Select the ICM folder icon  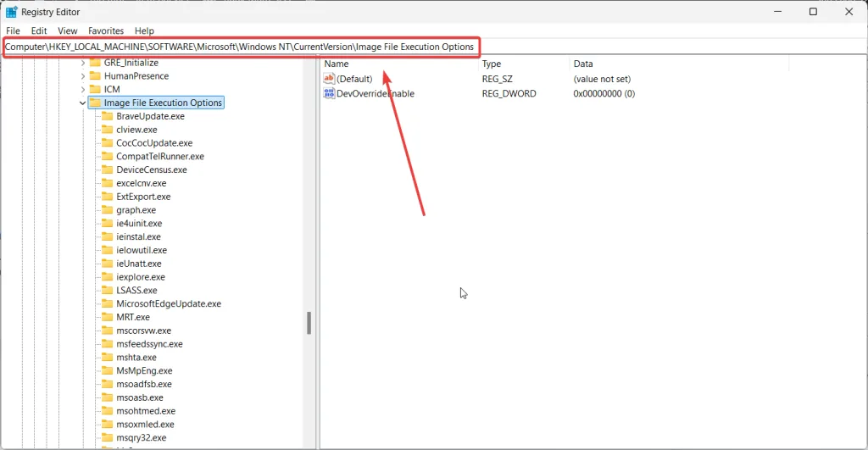[95, 89]
